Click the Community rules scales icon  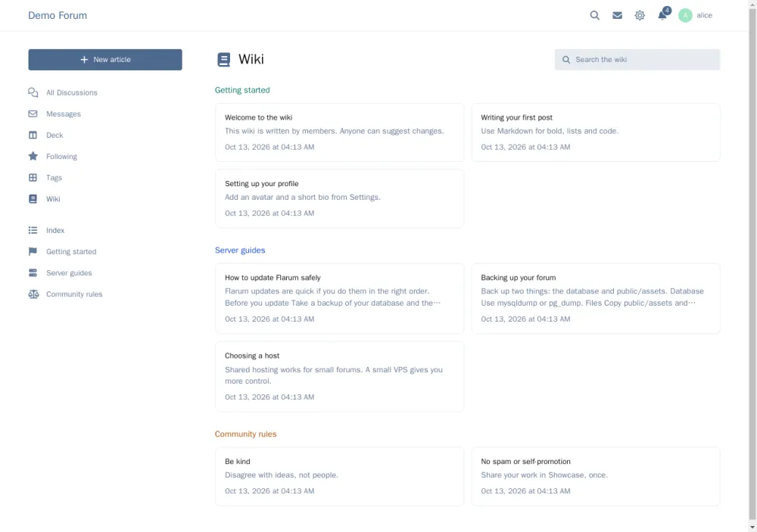click(x=33, y=294)
